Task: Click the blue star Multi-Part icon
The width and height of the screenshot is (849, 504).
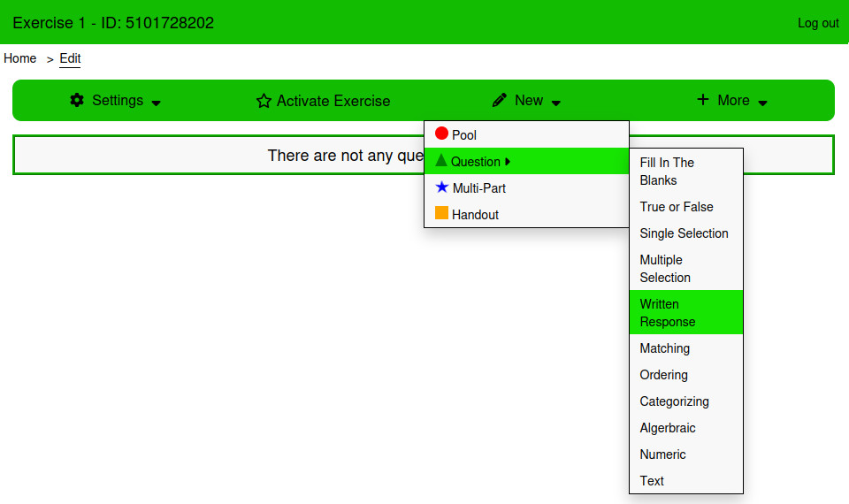Action: coord(442,187)
